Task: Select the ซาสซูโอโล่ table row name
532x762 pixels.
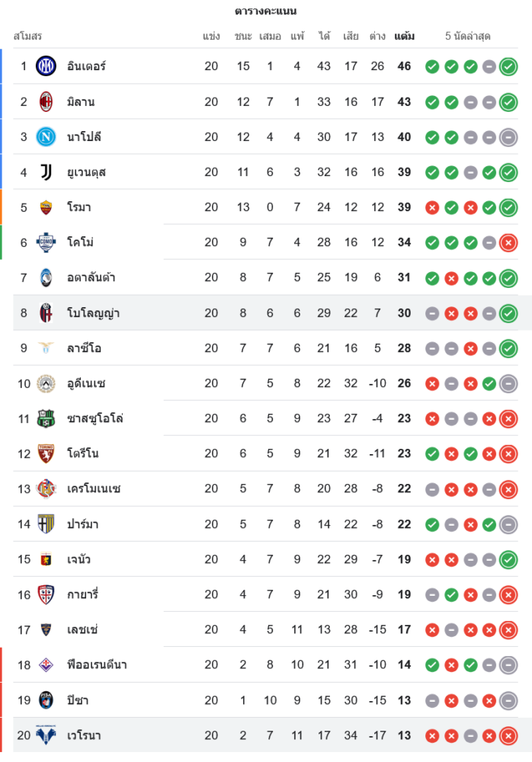Action: 95,418
